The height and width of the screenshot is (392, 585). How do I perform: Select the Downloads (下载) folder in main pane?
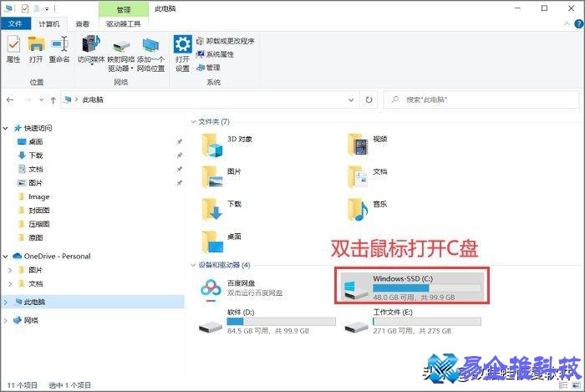(222, 210)
